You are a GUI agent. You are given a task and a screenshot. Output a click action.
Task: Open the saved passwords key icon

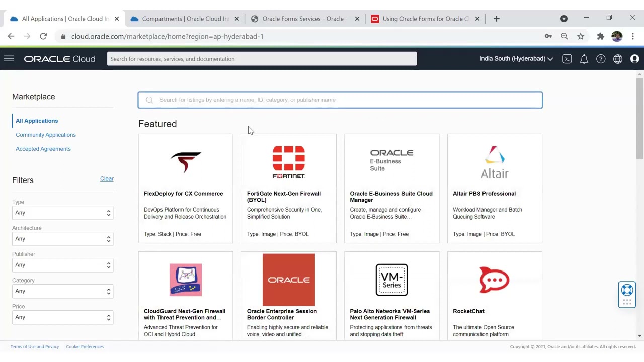[548, 36]
